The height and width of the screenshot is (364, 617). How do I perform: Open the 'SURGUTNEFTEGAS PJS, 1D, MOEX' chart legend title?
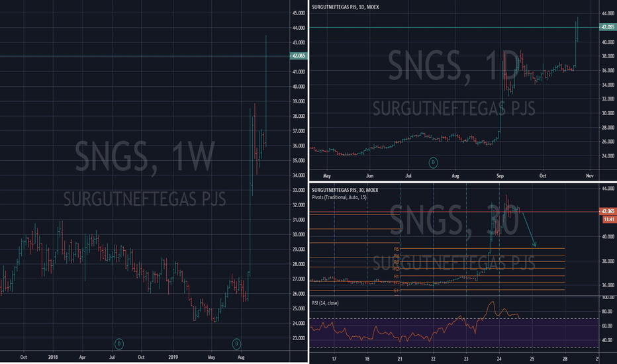345,7
